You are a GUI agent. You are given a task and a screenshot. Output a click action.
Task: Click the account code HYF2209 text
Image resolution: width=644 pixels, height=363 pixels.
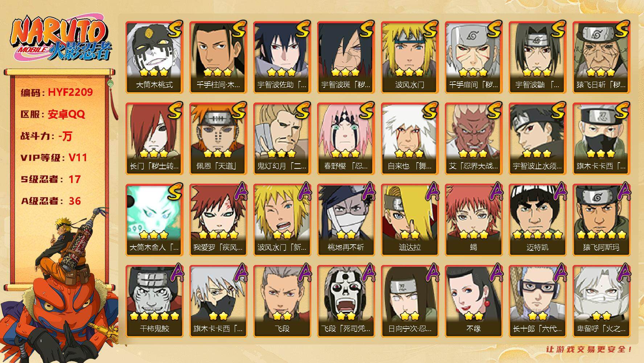click(x=70, y=92)
